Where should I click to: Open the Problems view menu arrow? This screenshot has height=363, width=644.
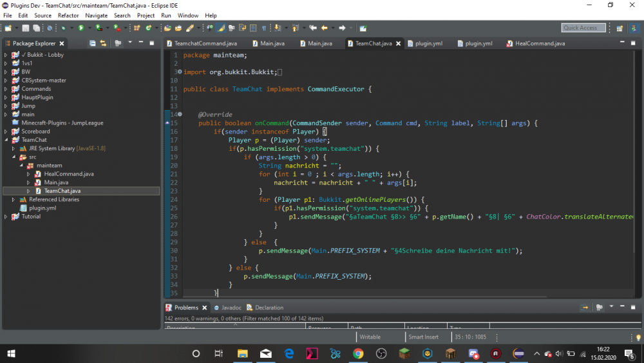[x=611, y=307]
